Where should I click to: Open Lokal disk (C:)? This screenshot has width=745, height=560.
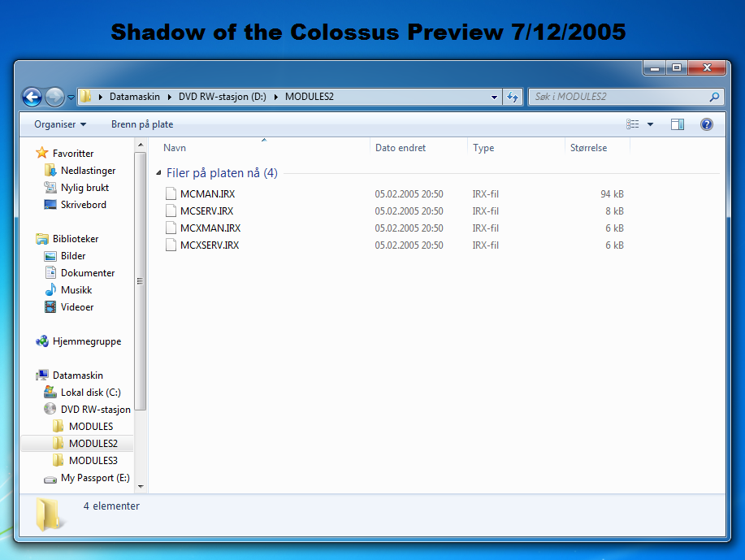click(90, 393)
